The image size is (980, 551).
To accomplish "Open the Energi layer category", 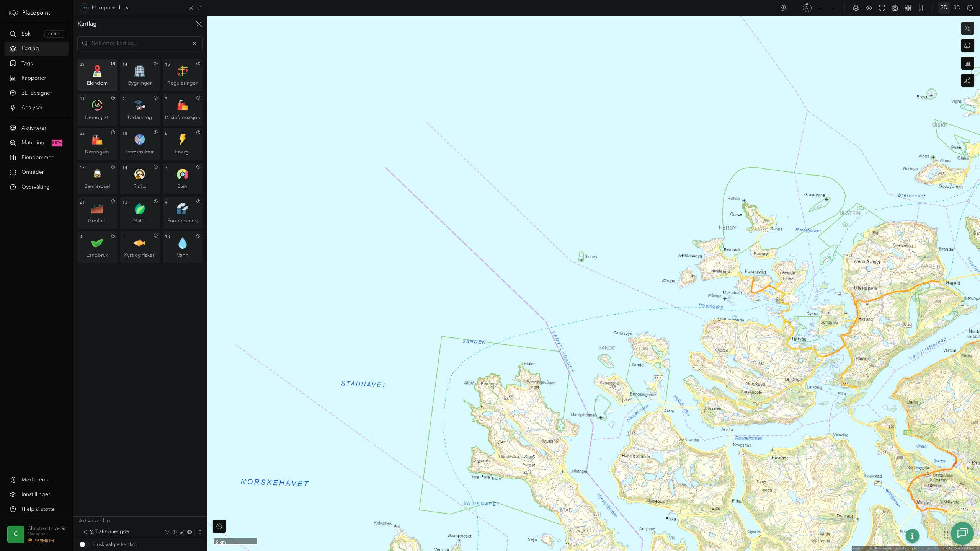I will point(182,144).
